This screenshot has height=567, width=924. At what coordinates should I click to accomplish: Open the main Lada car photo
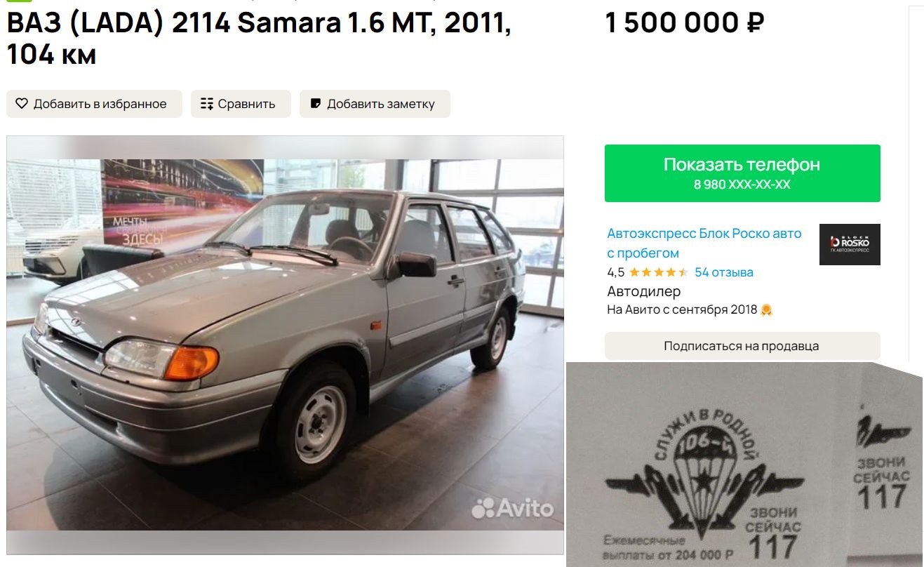[285, 345]
